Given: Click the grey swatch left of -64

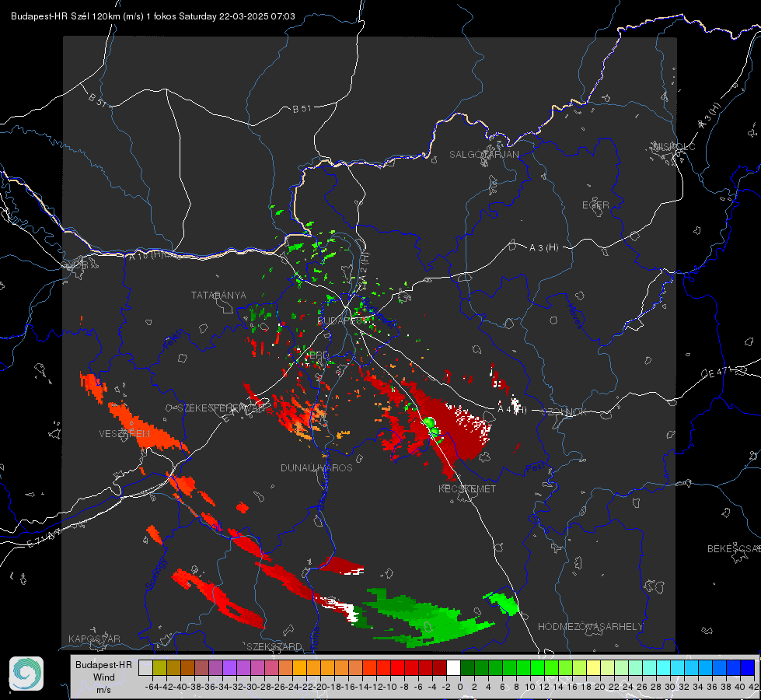Looking at the screenshot, I should coord(145,667).
